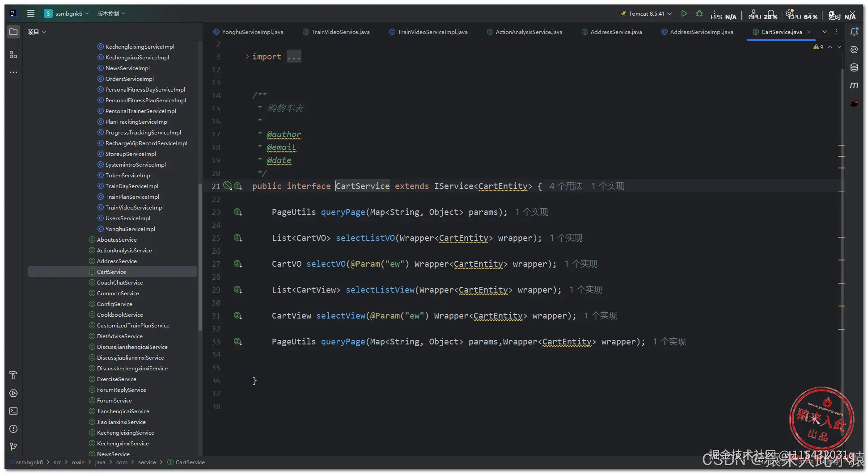The height and width of the screenshot is (474, 868).
Task: Select OrdersServiceImpl in project tree
Action: pyautogui.click(x=129, y=79)
